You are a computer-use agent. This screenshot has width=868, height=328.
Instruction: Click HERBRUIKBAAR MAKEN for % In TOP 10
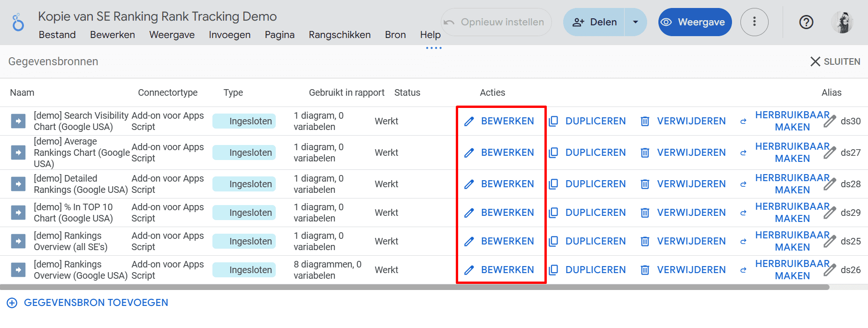point(785,213)
